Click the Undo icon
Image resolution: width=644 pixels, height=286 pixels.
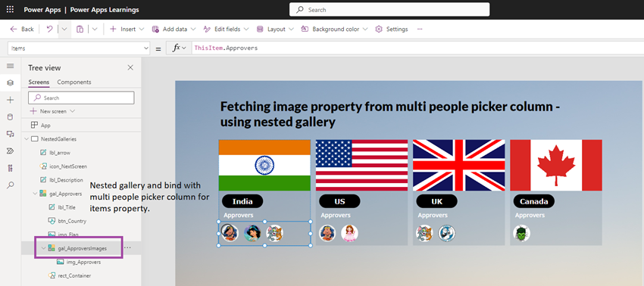tap(49, 30)
